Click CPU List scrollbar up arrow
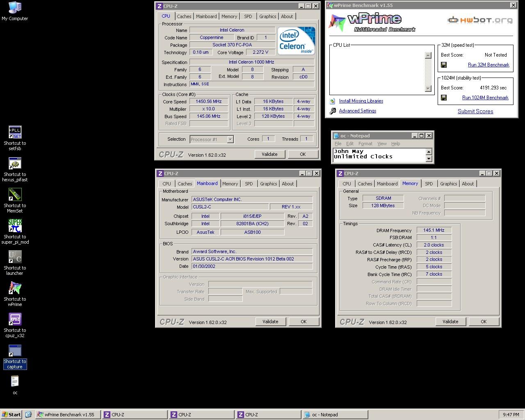Viewport: 525px width, 420px height. pos(428,55)
